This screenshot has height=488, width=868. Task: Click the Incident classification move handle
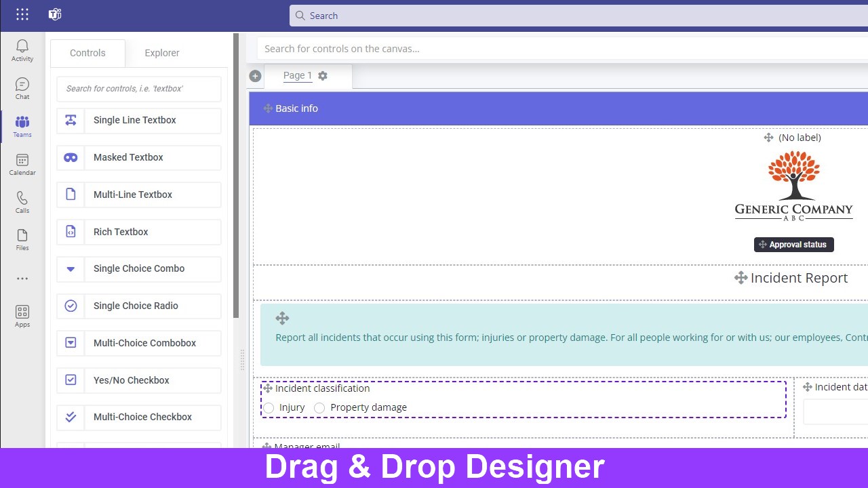click(267, 388)
